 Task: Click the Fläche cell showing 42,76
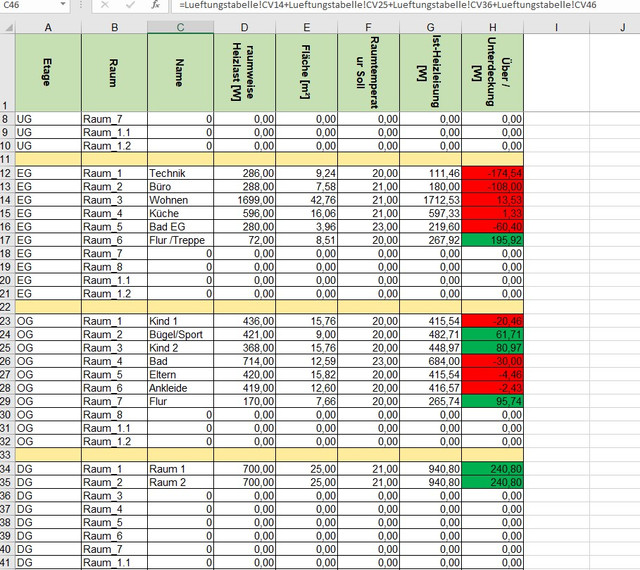307,200
